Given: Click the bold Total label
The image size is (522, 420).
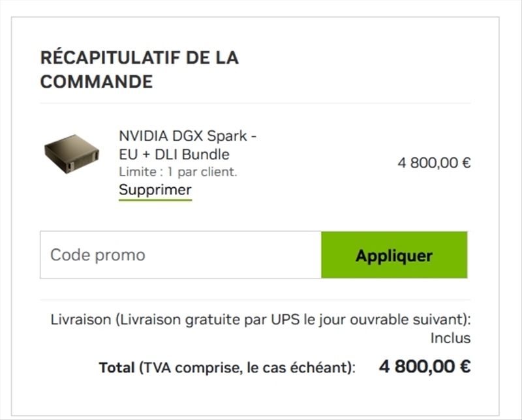Looking at the screenshot, I should pyautogui.click(x=117, y=368).
